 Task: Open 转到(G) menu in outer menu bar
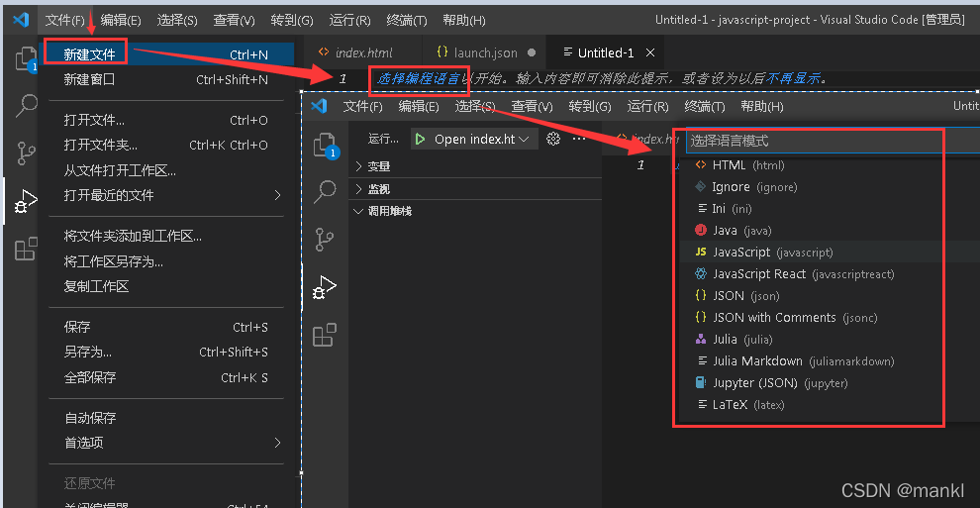pos(292,20)
